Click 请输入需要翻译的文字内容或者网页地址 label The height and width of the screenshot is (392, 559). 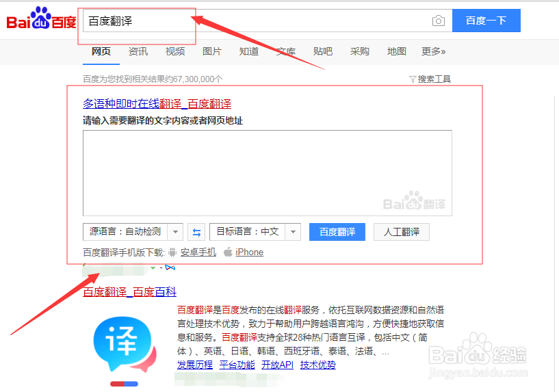(x=163, y=121)
